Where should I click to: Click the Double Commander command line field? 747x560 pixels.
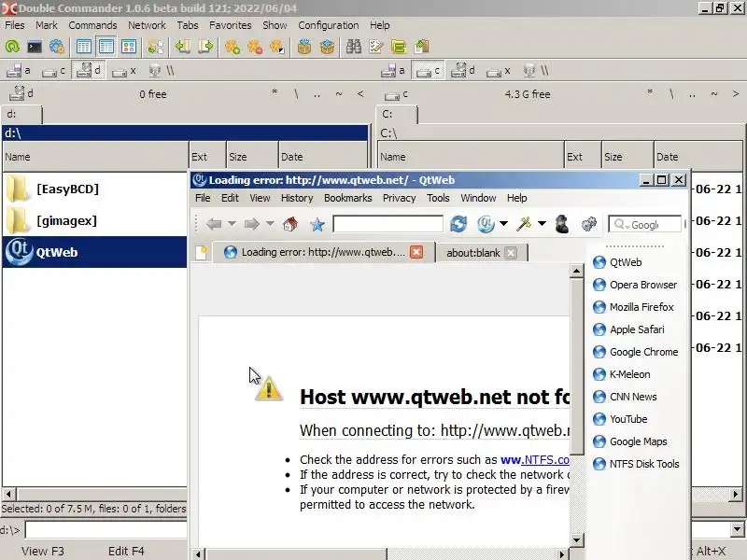point(106,529)
